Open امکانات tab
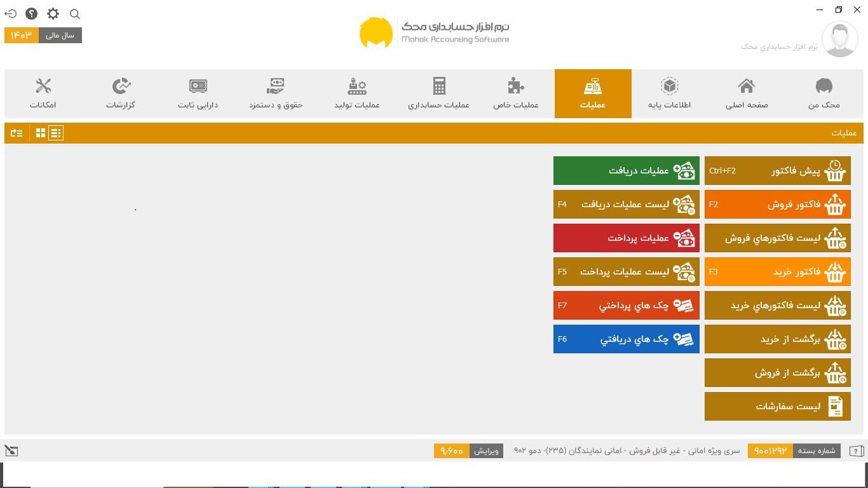868x488 pixels. (x=43, y=93)
